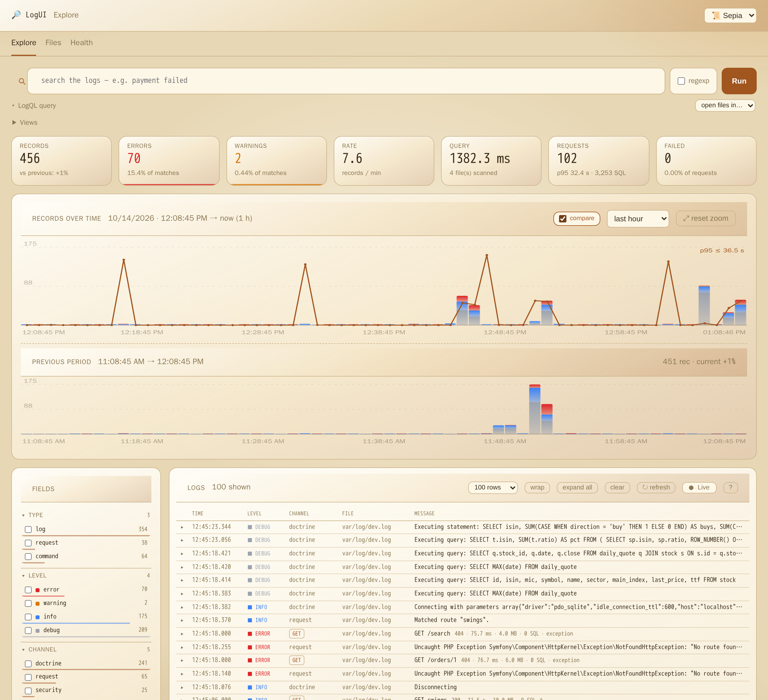
Task: Expand the 12:45:18.382 INFO row arrow
Action: pos(182,607)
